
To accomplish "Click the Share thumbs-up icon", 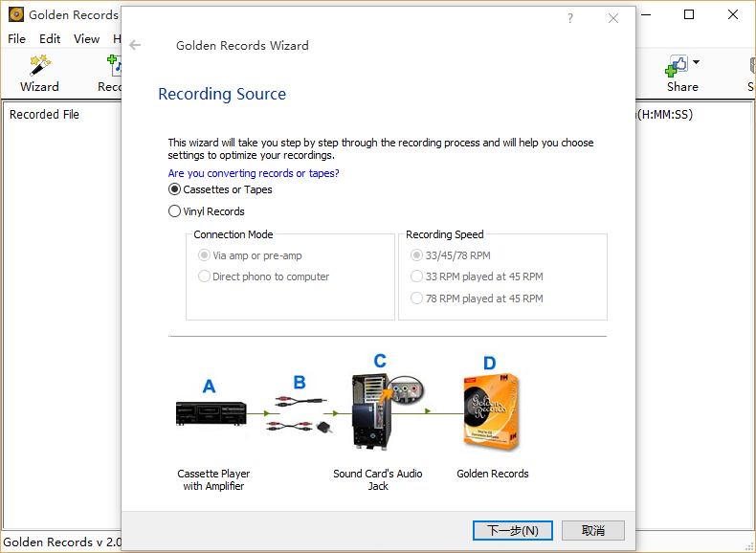I will [676, 66].
